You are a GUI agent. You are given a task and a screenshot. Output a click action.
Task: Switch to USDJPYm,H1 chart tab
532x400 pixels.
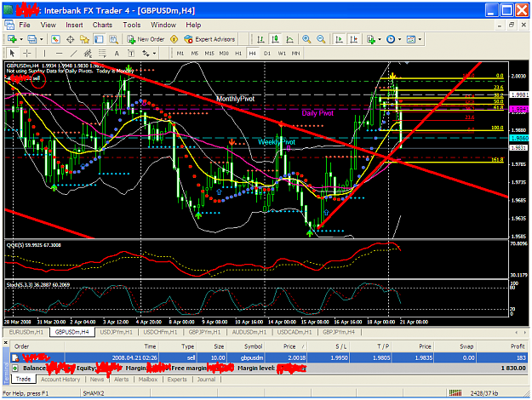tap(116, 332)
